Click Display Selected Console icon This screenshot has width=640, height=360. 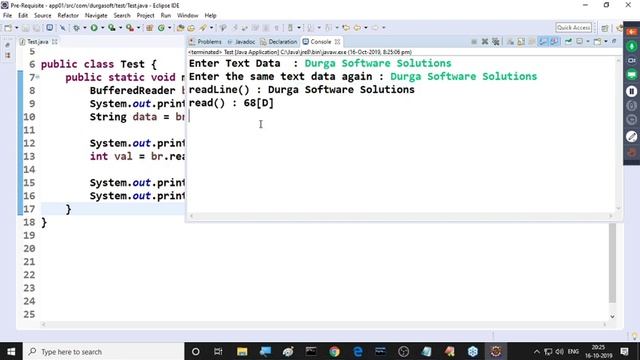point(580,42)
